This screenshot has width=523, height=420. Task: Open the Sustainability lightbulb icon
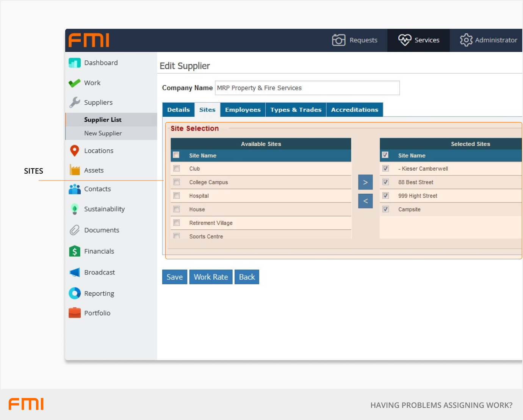pos(75,209)
